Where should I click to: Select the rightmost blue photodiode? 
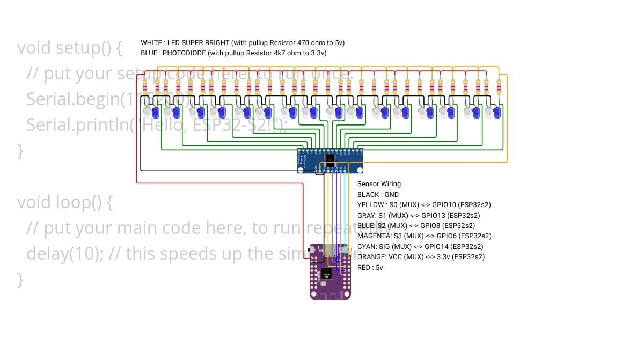[497, 113]
